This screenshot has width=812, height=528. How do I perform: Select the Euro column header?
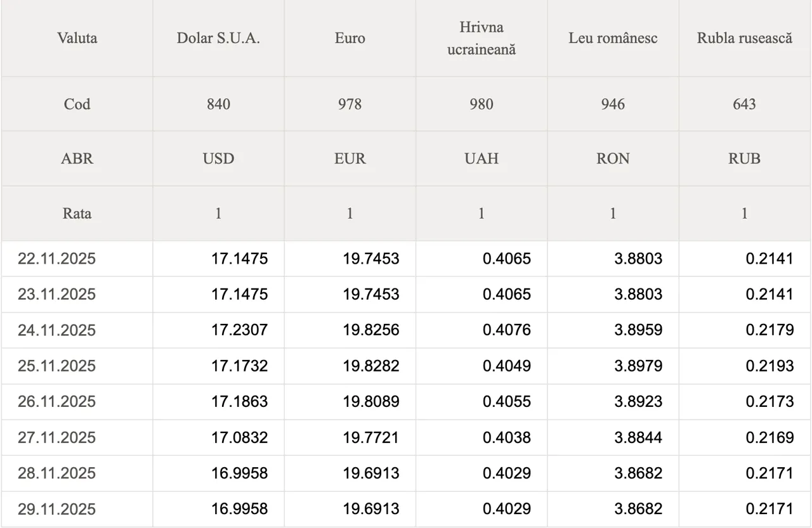click(x=350, y=38)
